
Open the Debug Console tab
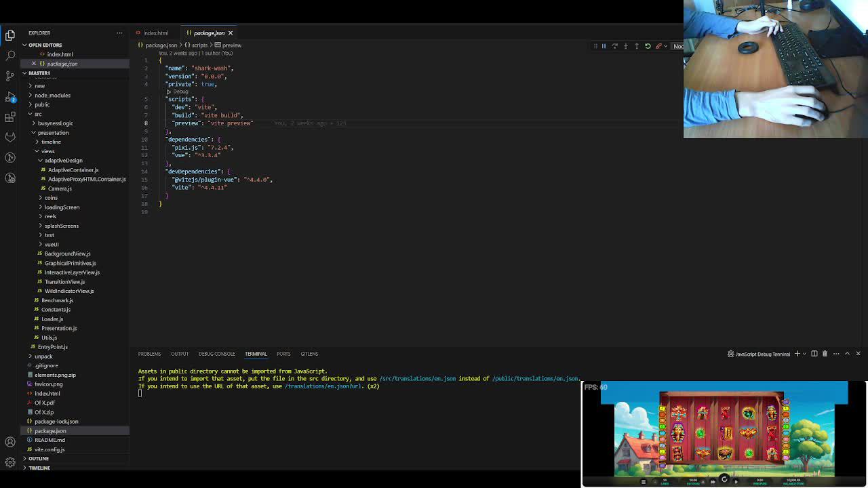216,354
